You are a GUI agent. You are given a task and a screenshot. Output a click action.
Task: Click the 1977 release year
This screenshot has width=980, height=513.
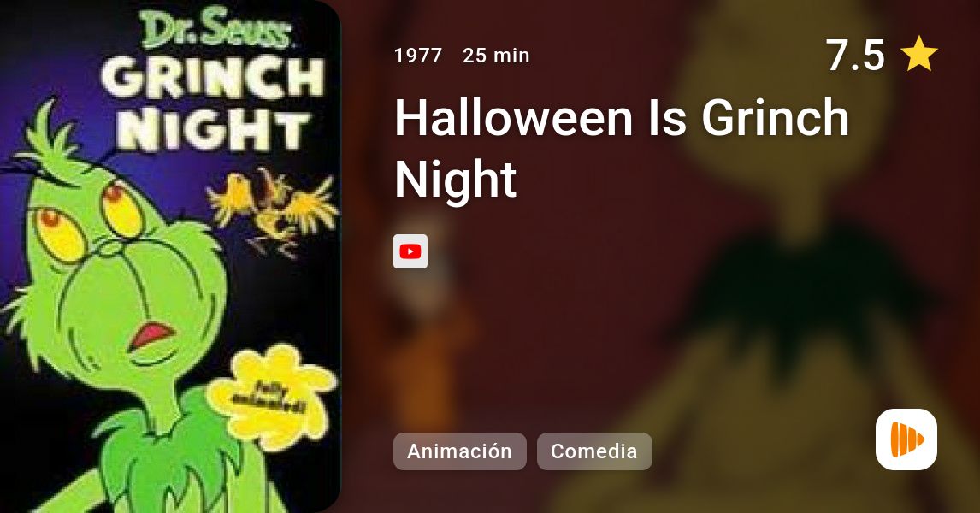[418, 56]
